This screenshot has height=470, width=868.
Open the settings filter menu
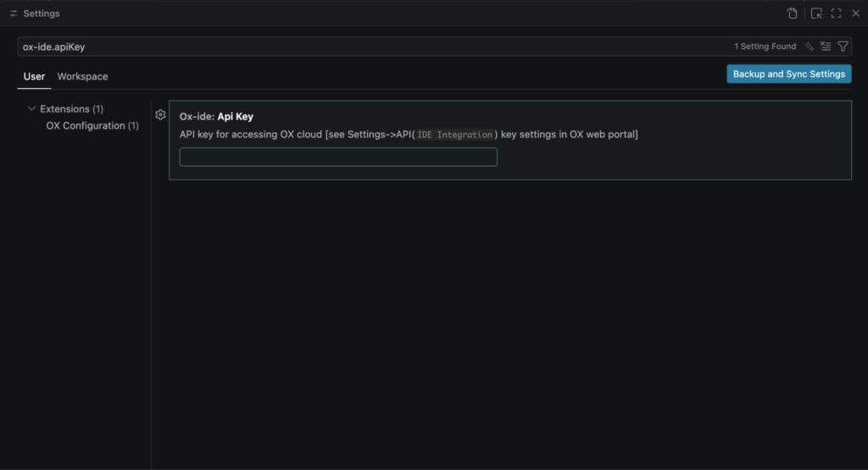pyautogui.click(x=843, y=47)
